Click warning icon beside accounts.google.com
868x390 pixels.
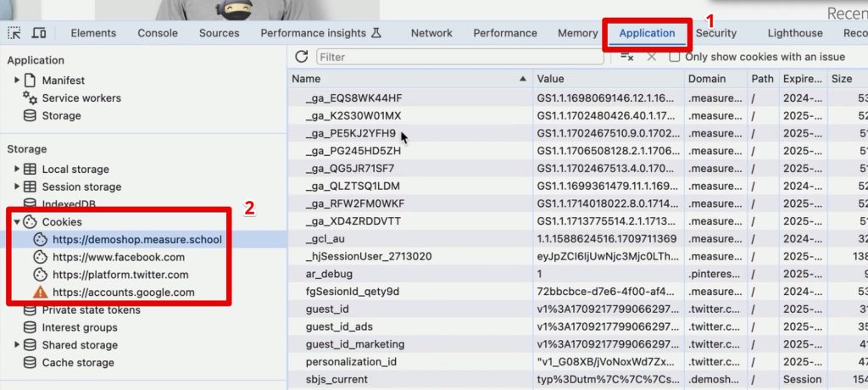[41, 292]
